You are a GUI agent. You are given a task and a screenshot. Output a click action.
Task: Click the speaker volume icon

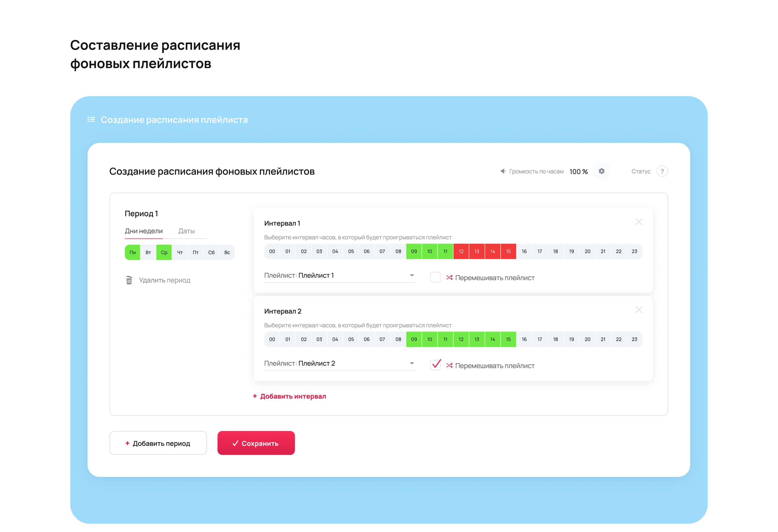click(503, 171)
